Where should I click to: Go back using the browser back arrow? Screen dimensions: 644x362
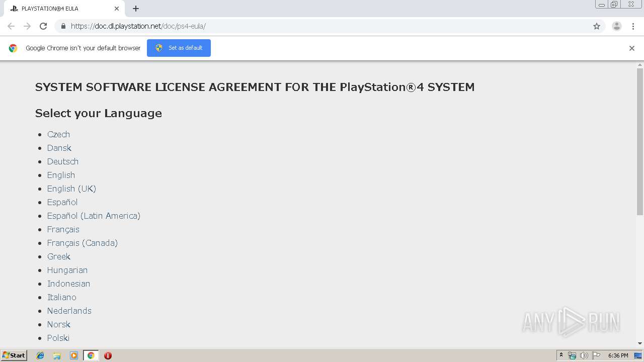point(11,26)
